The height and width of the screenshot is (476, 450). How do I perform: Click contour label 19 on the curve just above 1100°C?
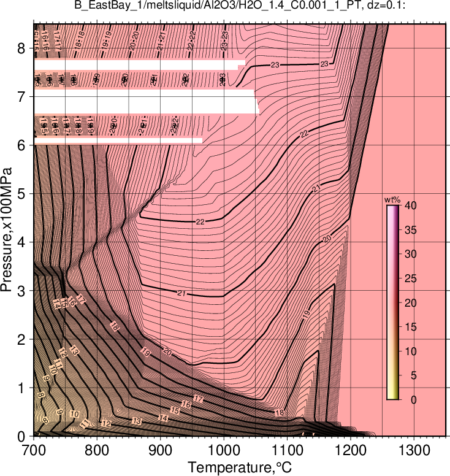pos(307,314)
